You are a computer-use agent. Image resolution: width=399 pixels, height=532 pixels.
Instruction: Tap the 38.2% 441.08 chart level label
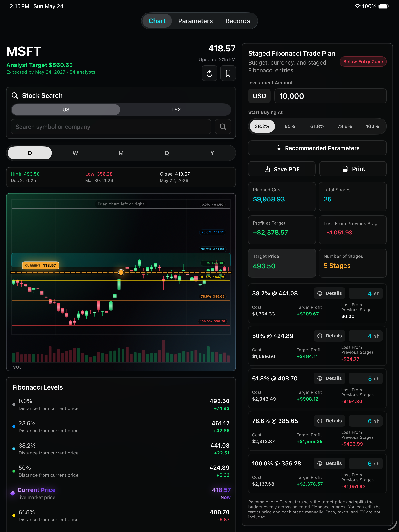pyautogui.click(x=213, y=249)
